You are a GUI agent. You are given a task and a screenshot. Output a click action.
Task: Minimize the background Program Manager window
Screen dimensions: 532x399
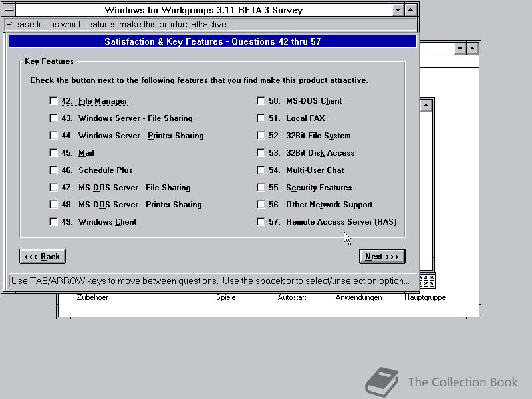point(460,49)
